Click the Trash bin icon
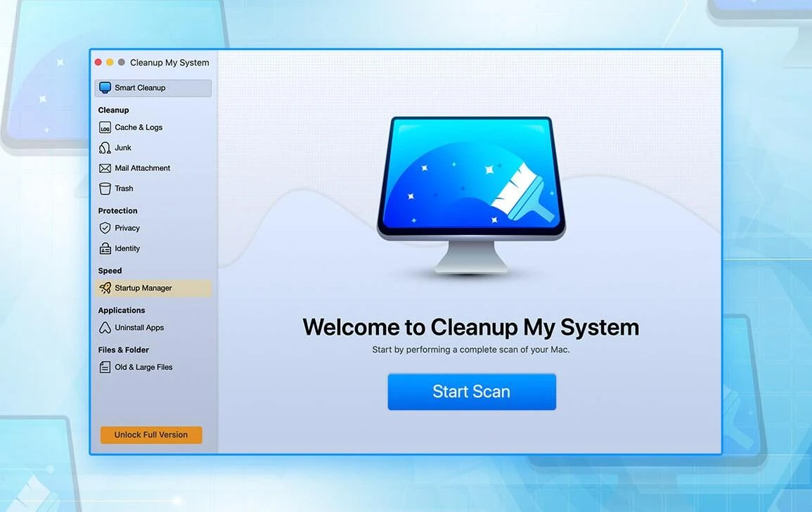812x512 pixels. [105, 188]
